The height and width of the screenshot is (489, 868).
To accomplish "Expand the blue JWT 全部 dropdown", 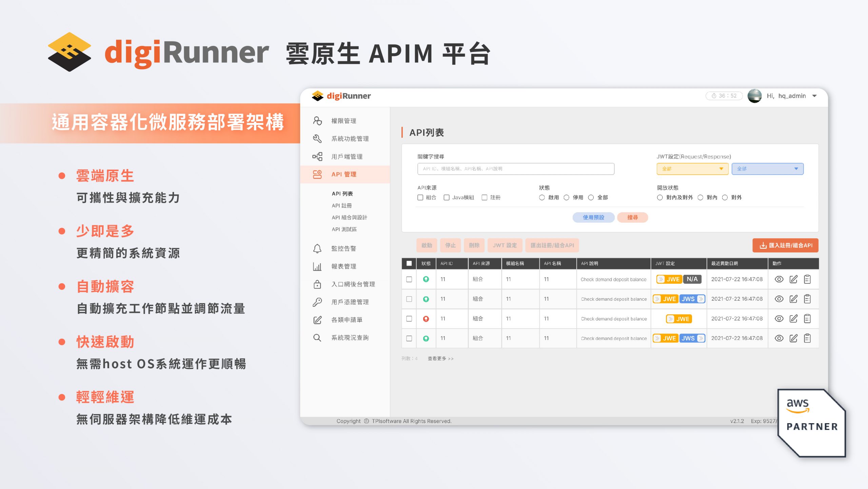I will (768, 169).
